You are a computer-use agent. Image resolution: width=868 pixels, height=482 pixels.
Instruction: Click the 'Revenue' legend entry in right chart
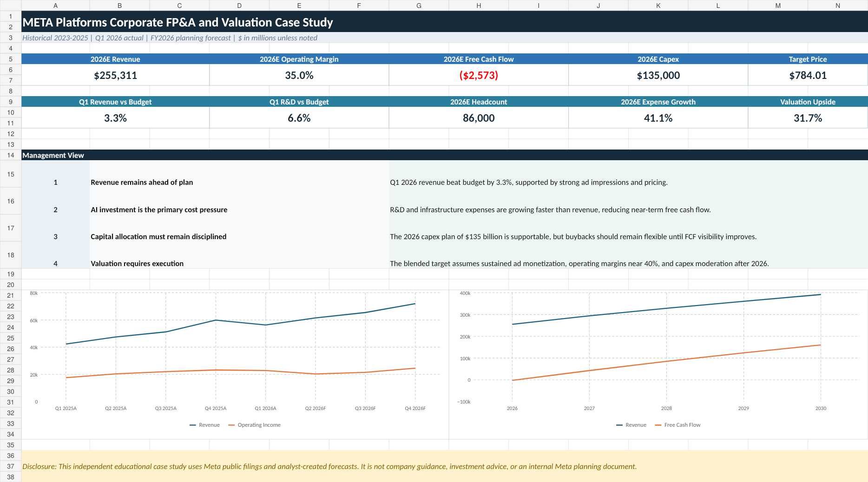pyautogui.click(x=631, y=425)
